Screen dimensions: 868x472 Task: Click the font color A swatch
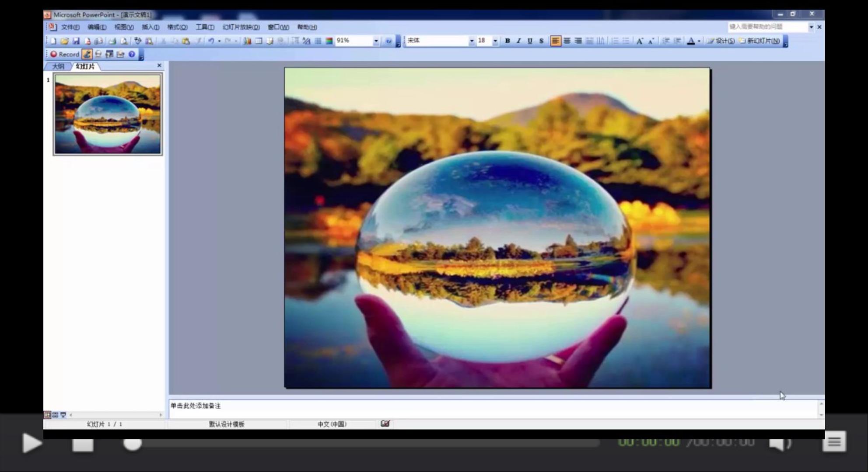point(691,41)
